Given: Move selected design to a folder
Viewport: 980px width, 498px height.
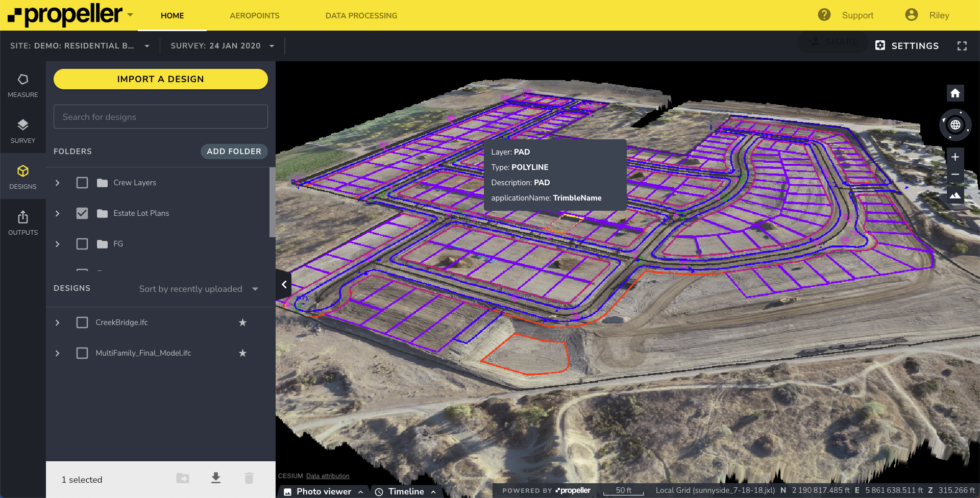Looking at the screenshot, I should pyautogui.click(x=182, y=478).
